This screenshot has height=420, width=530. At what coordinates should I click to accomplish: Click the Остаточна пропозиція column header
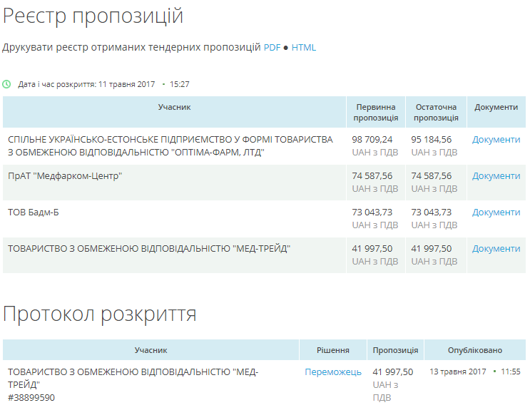(436, 112)
